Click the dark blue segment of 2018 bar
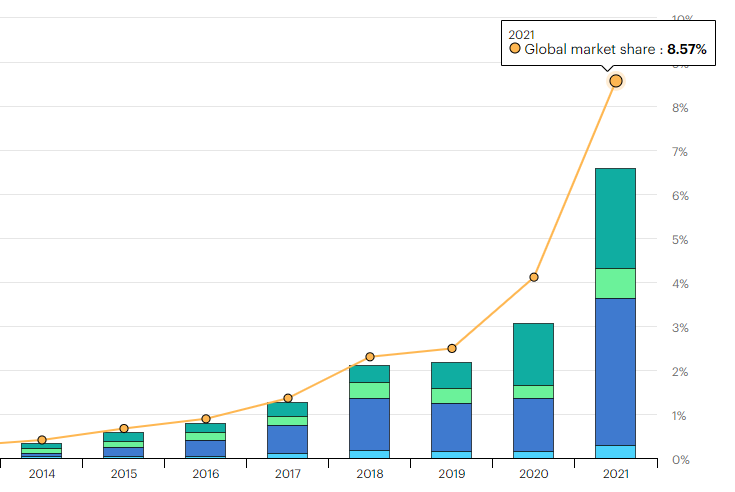The height and width of the screenshot is (492, 735). point(370,424)
